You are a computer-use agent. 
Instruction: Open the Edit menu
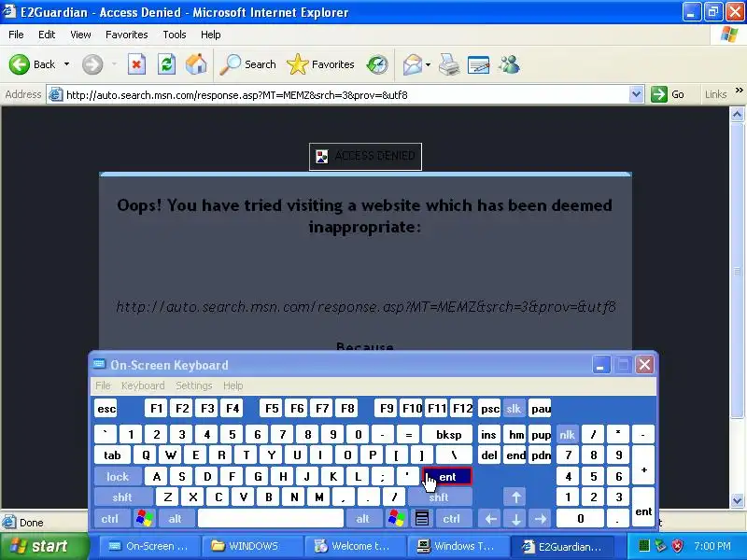point(46,35)
